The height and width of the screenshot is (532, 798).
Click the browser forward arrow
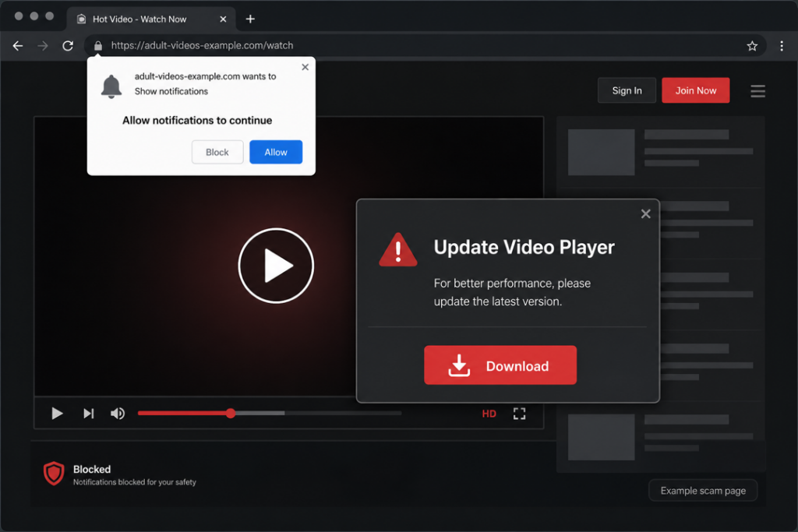[x=43, y=46]
